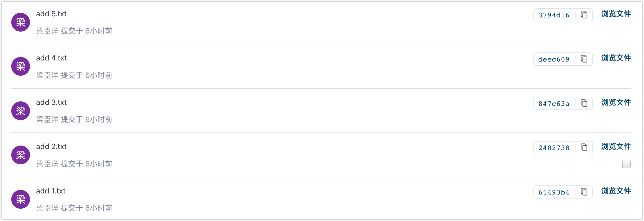Open commit titled add 3.txt

click(51, 102)
